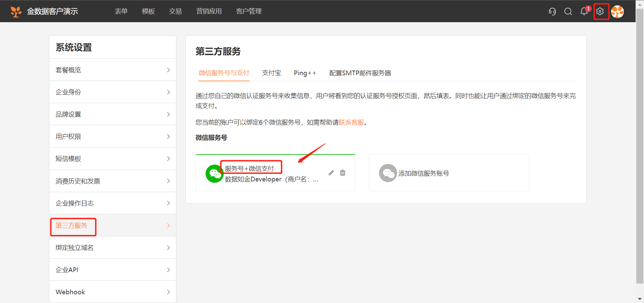Open 企业身份 in settings sidebar

[x=113, y=92]
